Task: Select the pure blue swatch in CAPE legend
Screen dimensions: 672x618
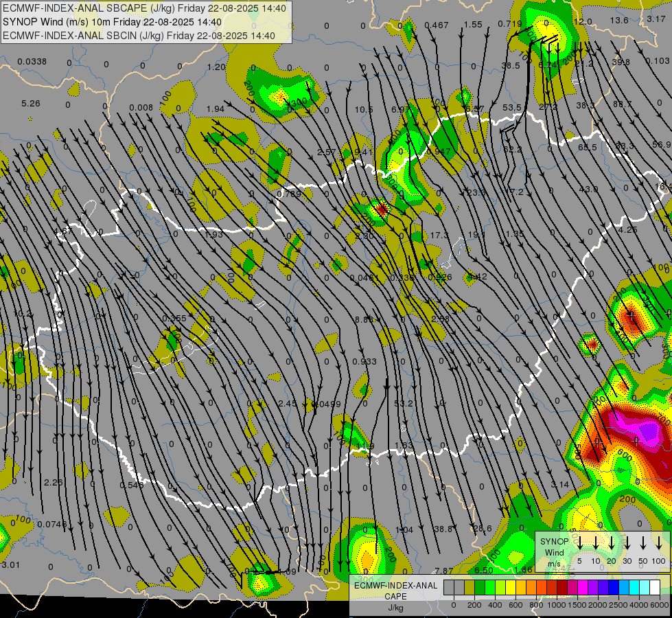Action: pos(613,588)
